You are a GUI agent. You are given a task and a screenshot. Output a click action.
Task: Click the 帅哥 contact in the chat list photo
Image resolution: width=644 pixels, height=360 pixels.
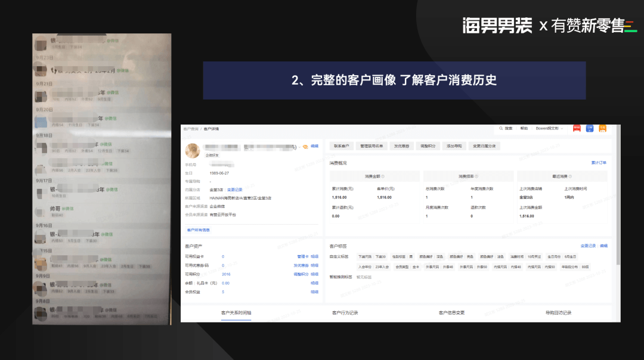(x=55, y=209)
